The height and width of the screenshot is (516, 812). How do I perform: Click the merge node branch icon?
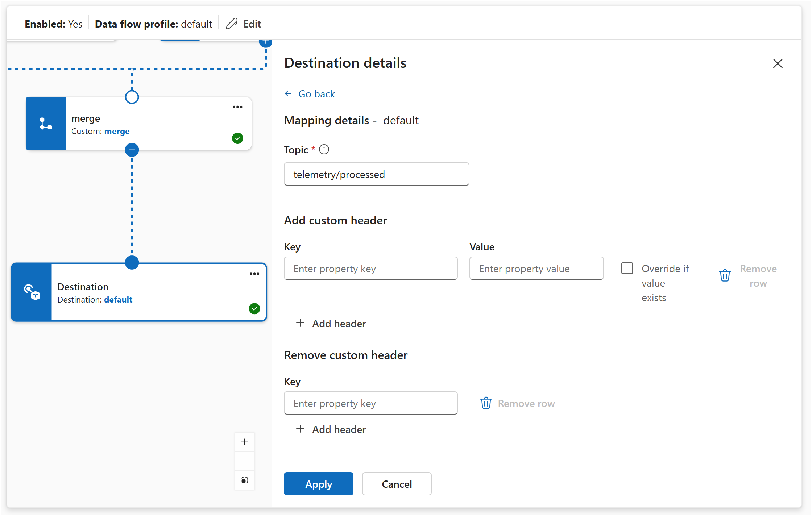tap(46, 124)
